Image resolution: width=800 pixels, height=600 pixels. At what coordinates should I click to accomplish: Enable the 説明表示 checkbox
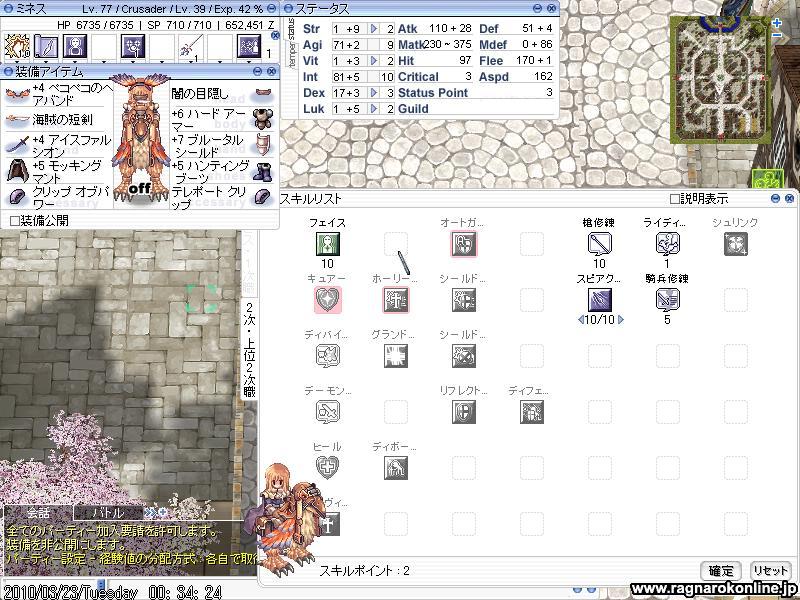coord(674,199)
